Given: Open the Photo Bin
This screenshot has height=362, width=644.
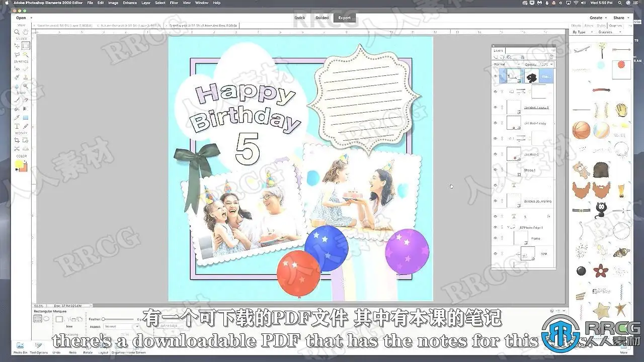Looking at the screenshot, I should [x=20, y=347].
